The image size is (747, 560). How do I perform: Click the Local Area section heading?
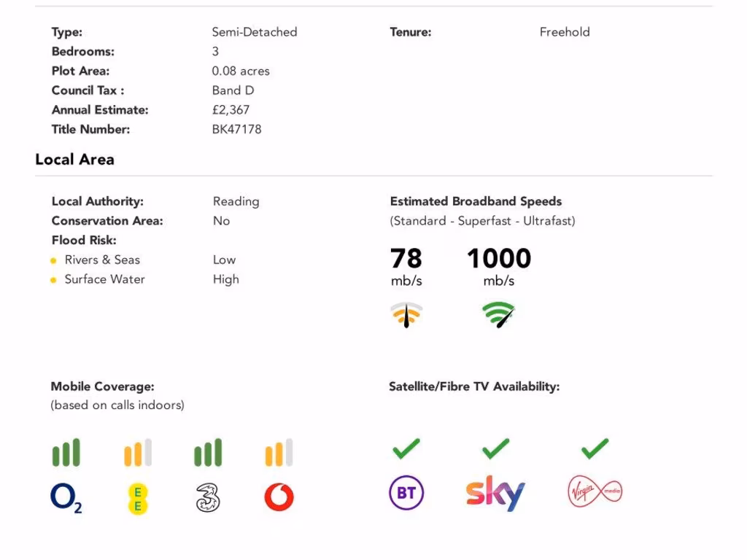pos(74,160)
